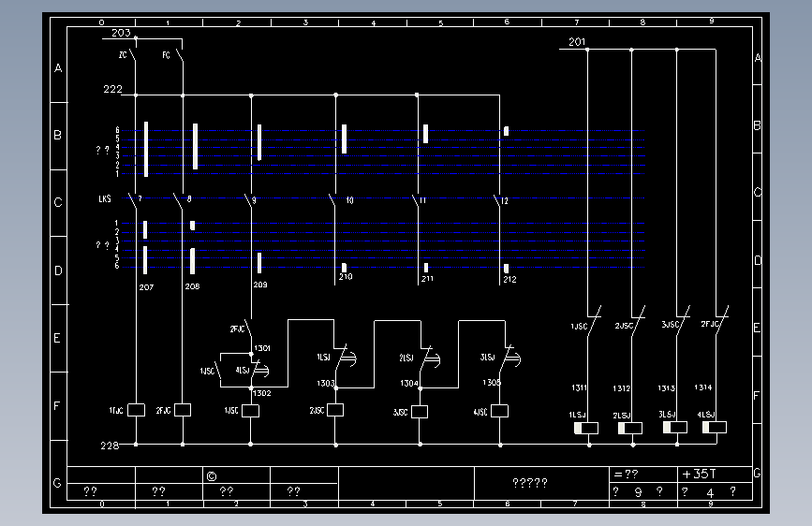Viewport: 812px width, 526px height.
Task: Select the copyright symbol in title block
Action: [212, 476]
